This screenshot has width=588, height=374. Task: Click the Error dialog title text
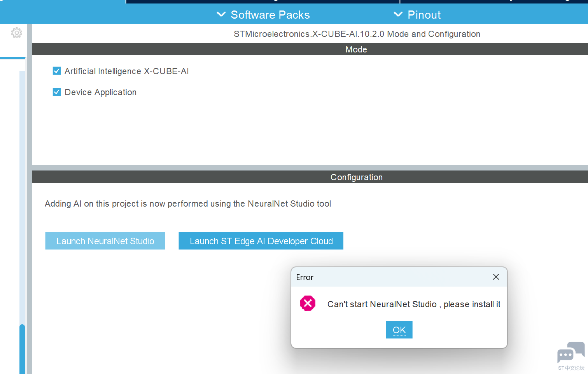tap(304, 277)
